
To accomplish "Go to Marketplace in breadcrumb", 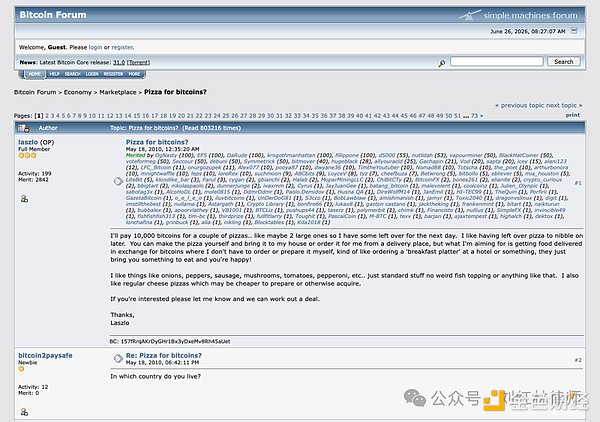I will coord(118,92).
